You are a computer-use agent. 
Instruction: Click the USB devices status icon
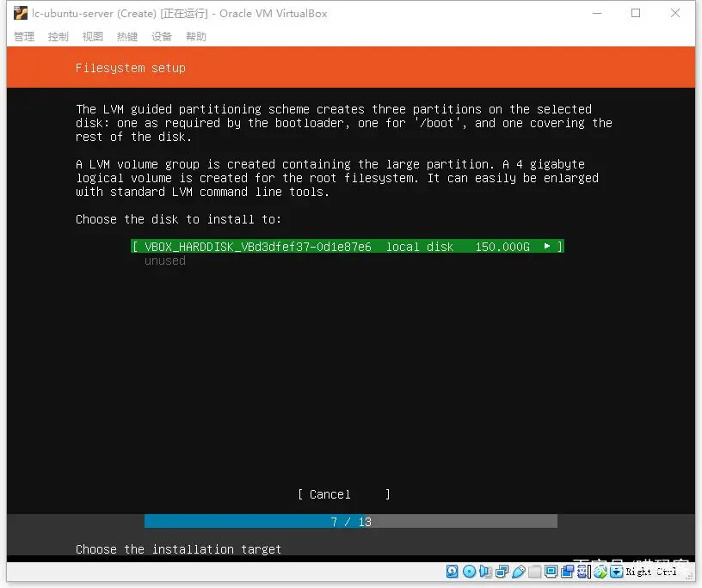[519, 572]
